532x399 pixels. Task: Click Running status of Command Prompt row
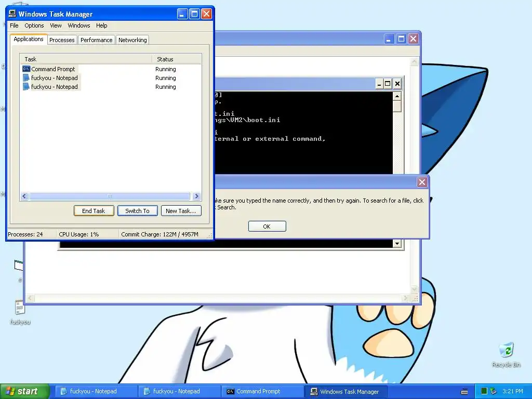[166, 69]
